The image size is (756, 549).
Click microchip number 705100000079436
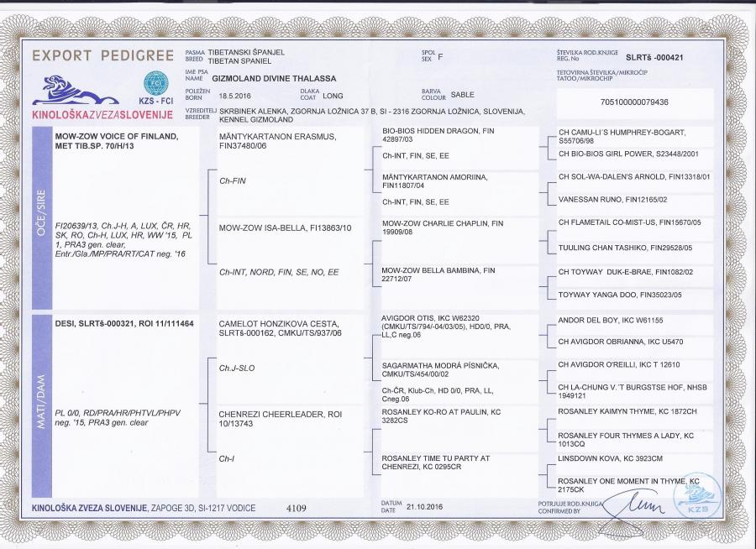[x=634, y=102]
